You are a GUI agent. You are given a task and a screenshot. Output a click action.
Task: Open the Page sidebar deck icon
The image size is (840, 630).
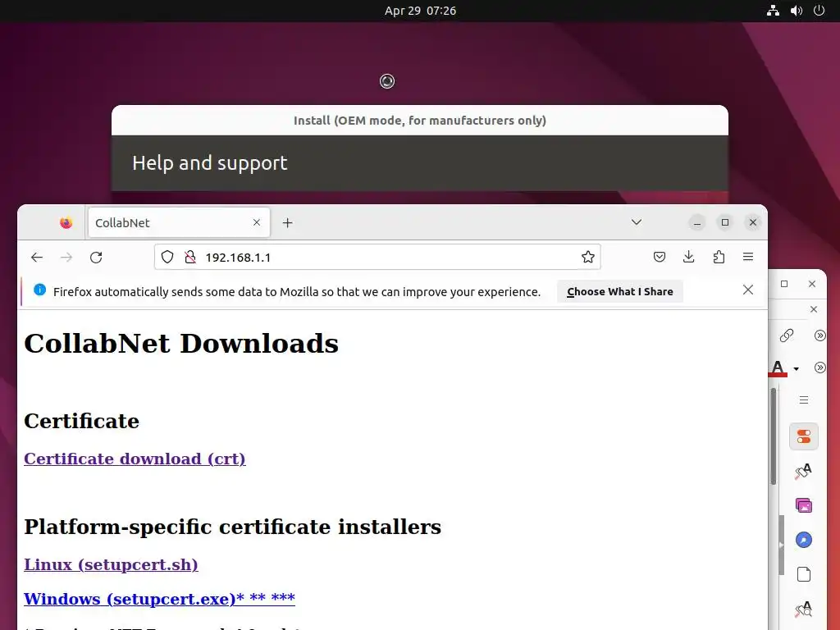(804, 574)
